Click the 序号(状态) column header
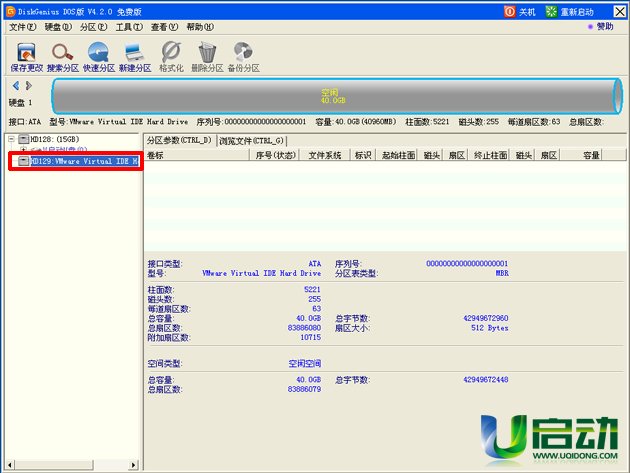 pyautogui.click(x=275, y=155)
